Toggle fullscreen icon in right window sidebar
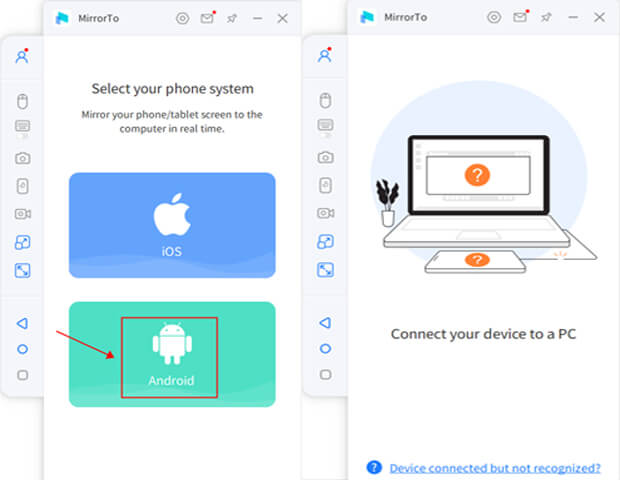The height and width of the screenshot is (480, 620). [x=325, y=270]
